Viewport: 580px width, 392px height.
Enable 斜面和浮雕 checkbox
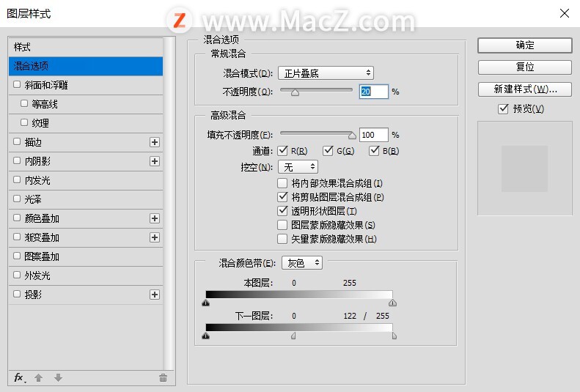(17, 84)
